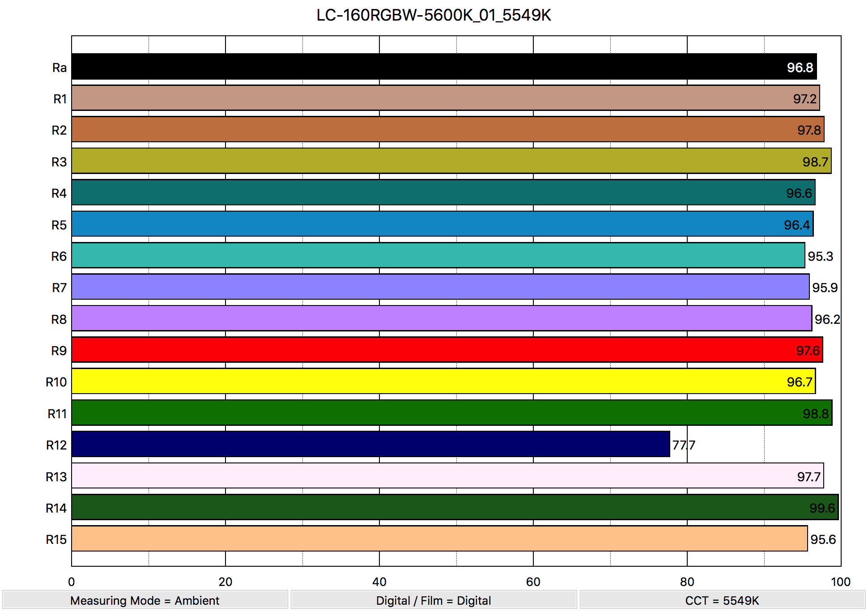Click the red R9 bar
Viewport: 868px width, 611px height.
[x=403, y=351]
